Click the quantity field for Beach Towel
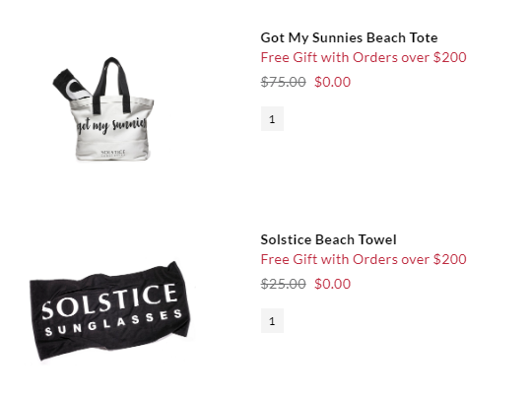Image resolution: width=532 pixels, height=399 pixels. click(272, 320)
